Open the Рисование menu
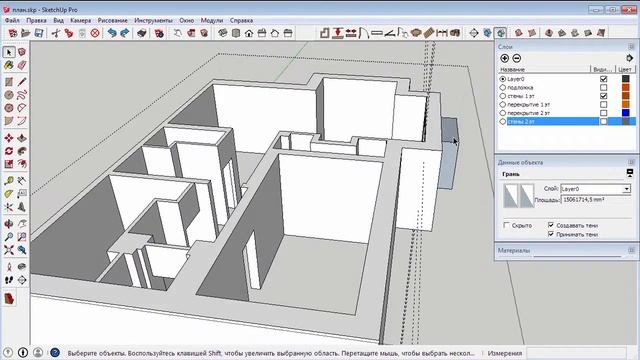 [x=112, y=20]
